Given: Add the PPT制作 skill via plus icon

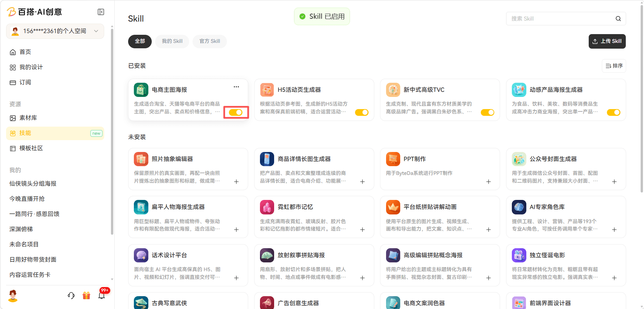Looking at the screenshot, I should click(x=488, y=182).
